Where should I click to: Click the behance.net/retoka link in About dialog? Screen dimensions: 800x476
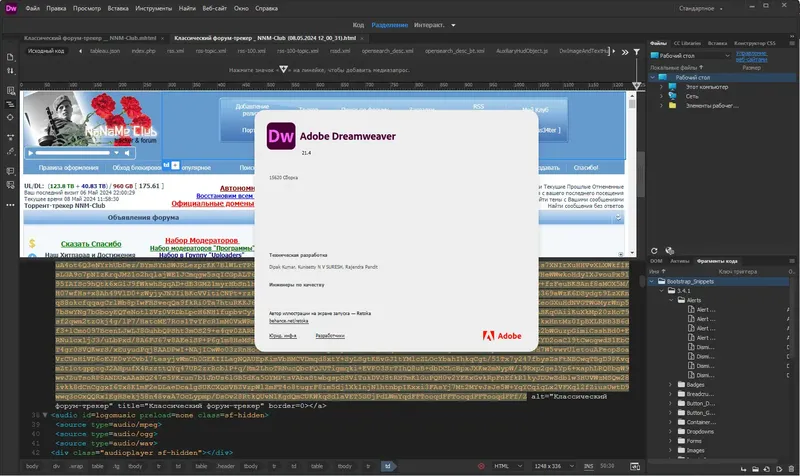point(289,321)
